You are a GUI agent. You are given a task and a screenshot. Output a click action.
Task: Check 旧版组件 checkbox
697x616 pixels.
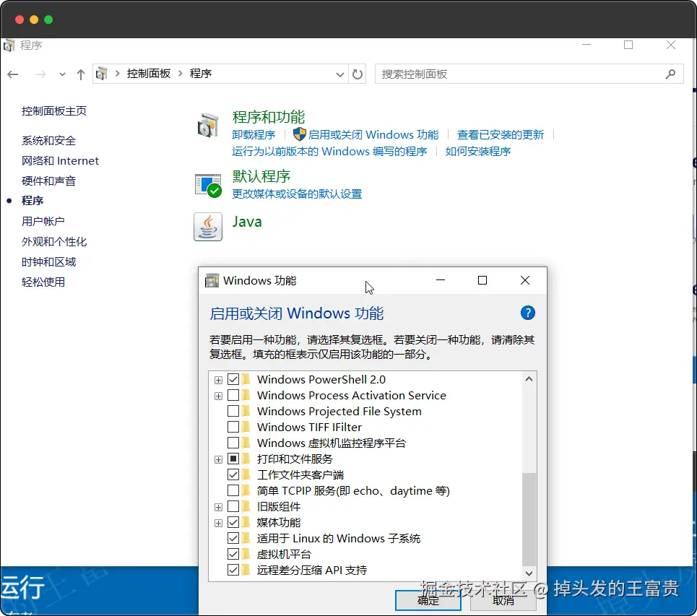click(x=233, y=506)
